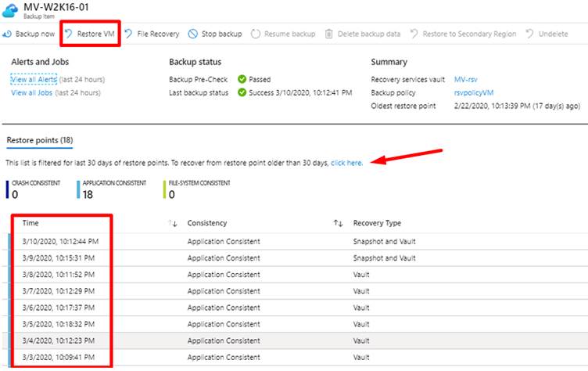This screenshot has width=588, height=371.
Task: Click Application Consistent in 3/4/2020 row
Action: [x=224, y=340]
